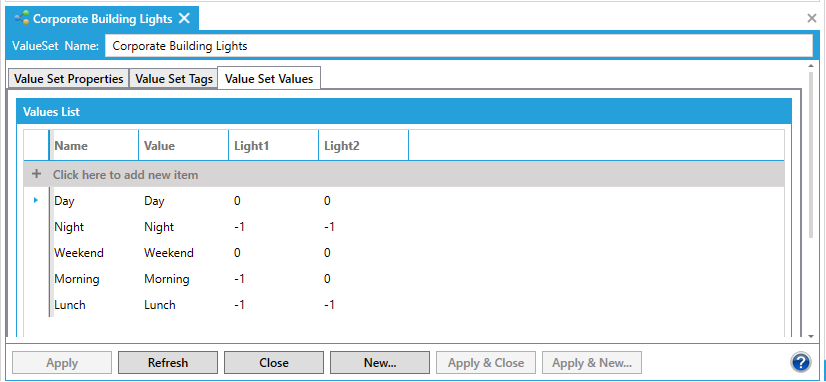Image resolution: width=826 pixels, height=382 pixels.
Task: Click the Refresh button
Action: tap(168, 363)
